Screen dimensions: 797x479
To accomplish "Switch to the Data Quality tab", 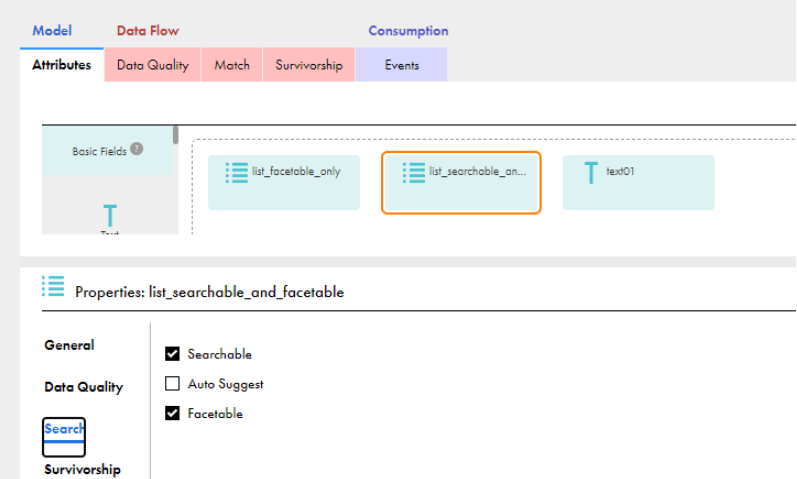I will 152,65.
